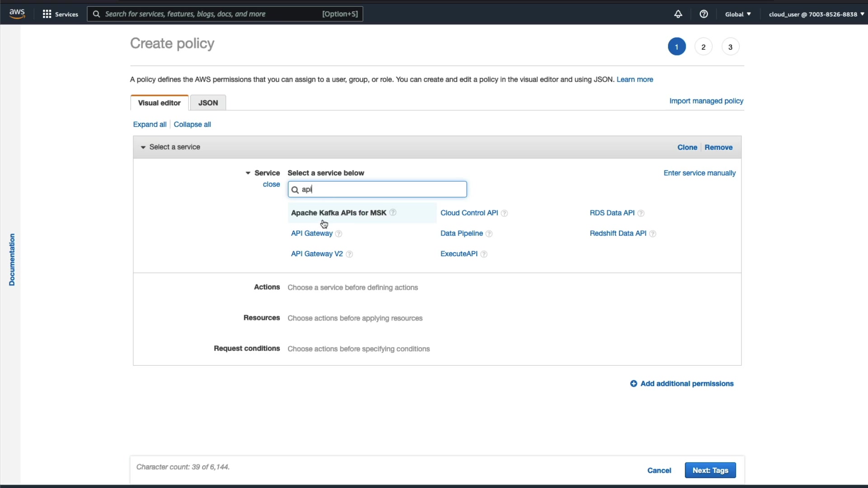Click the AWS logo home icon
Screen dimensions: 868x488
click(x=17, y=14)
